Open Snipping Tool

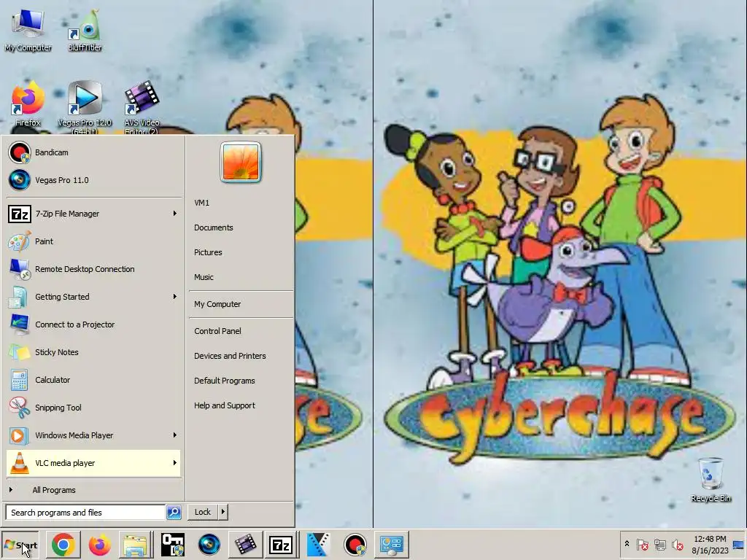click(93, 407)
